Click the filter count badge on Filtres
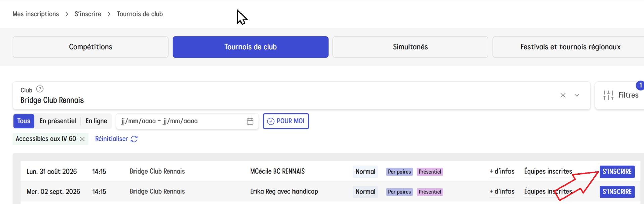Image resolution: width=644 pixels, height=204 pixels. pos(640,85)
